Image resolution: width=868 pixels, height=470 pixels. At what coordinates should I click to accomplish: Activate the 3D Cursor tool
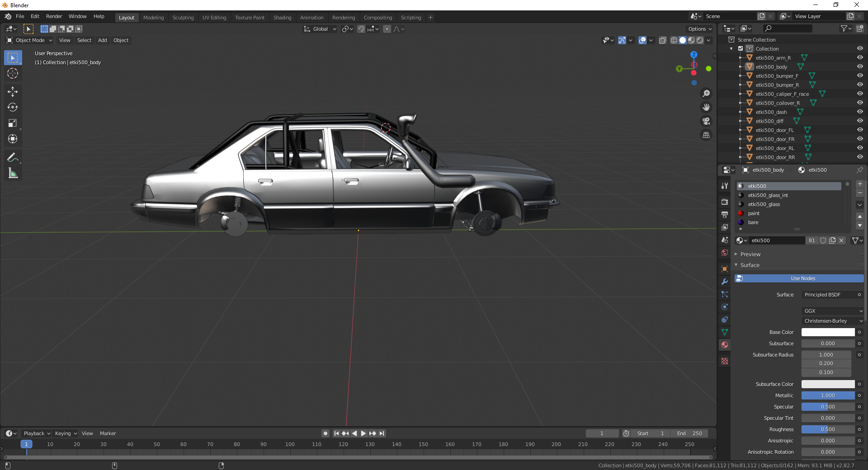13,73
